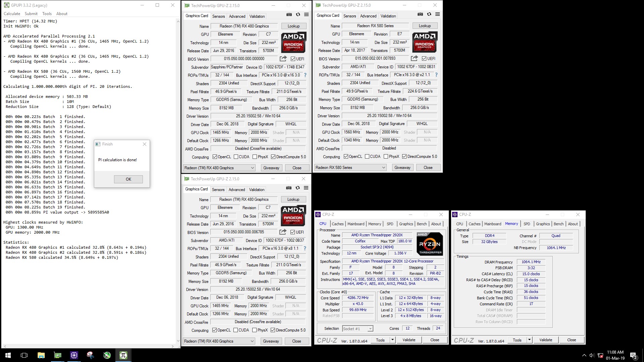Click Tools button in CPU-Z Memory window
This screenshot has height=362, width=644.
pyautogui.click(x=517, y=340)
